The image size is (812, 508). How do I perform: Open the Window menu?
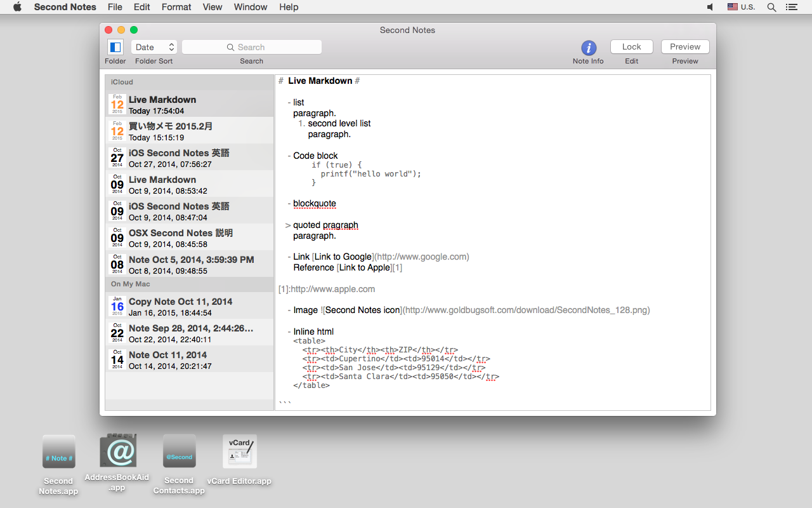tap(251, 7)
